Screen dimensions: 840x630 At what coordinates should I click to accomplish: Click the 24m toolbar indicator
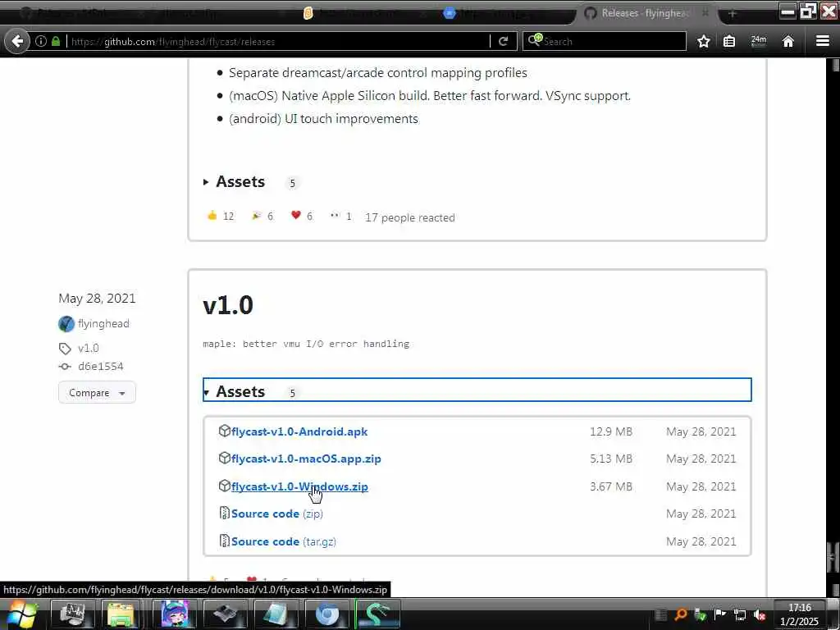[759, 41]
